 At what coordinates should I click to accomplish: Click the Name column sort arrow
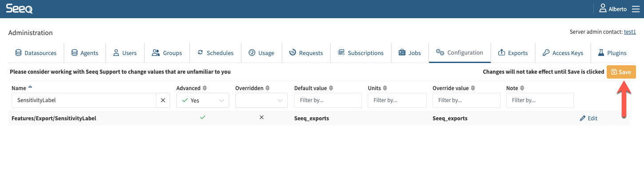click(30, 87)
